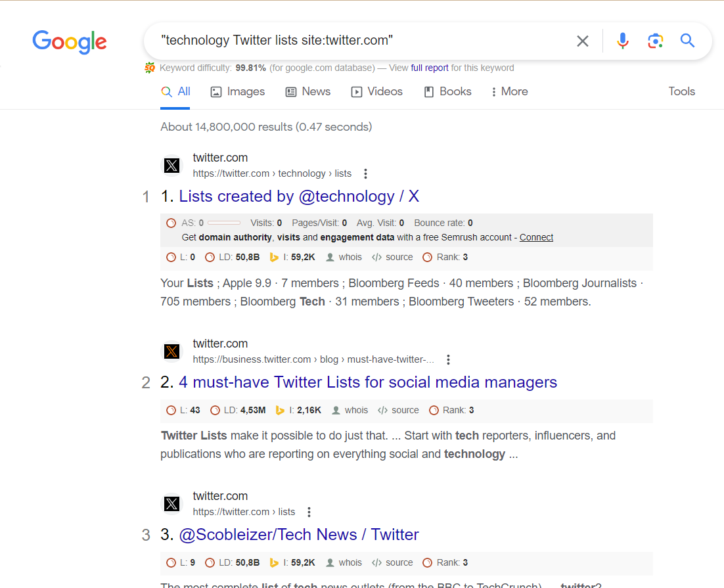View page source via the source icon
The width and height of the screenshot is (724, 588).
[x=392, y=257]
